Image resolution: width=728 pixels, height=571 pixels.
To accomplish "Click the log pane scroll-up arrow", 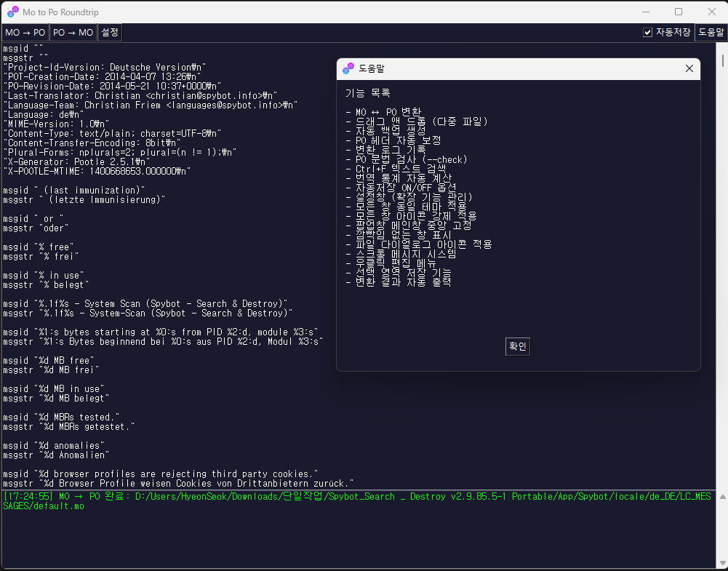I will 722,498.
